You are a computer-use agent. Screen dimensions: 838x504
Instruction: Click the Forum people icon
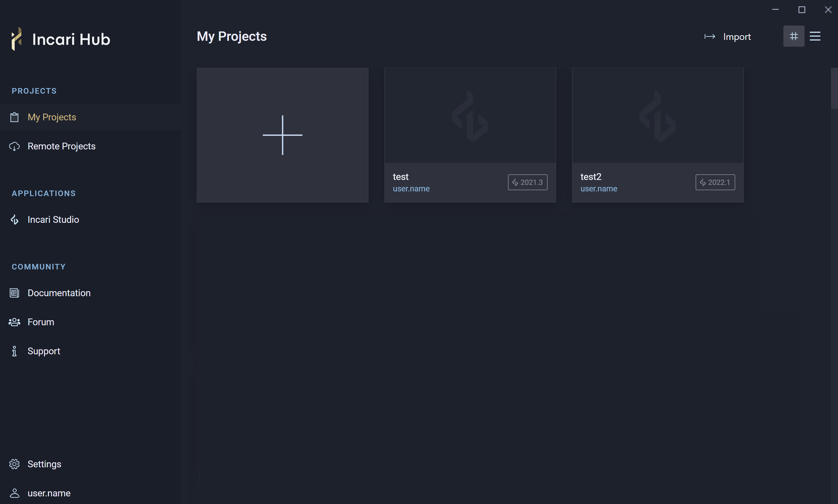(14, 322)
